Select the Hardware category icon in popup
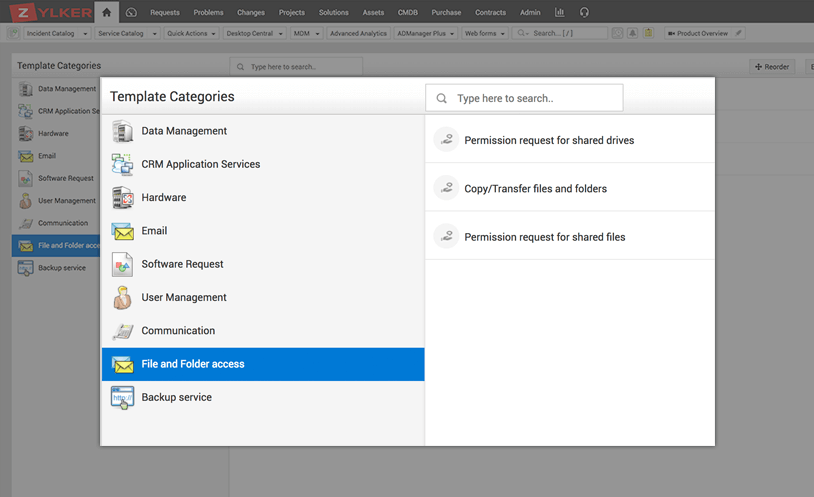Viewport: 814px width, 497px height. pyautogui.click(x=122, y=197)
